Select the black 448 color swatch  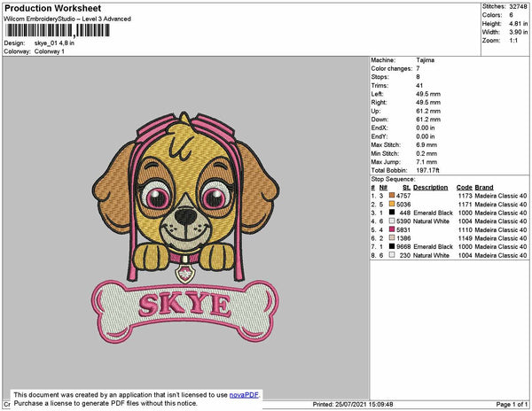pos(392,213)
